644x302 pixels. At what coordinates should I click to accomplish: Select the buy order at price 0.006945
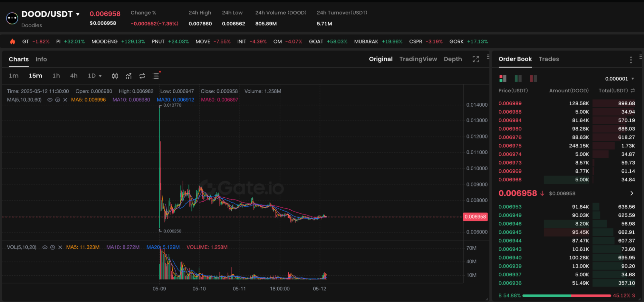(x=567, y=232)
